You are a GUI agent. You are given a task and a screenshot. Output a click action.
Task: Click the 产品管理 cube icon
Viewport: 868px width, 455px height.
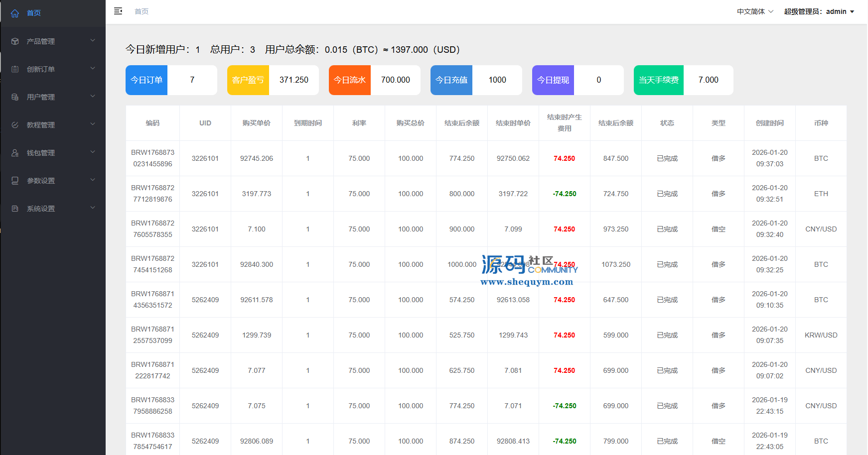tap(15, 41)
